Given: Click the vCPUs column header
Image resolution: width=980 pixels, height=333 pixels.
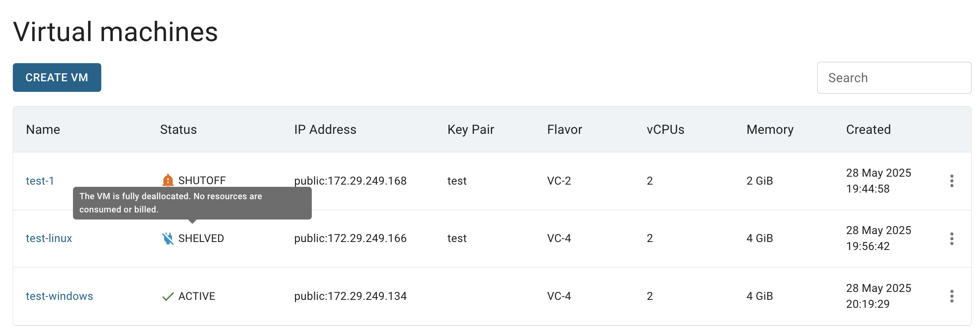Looking at the screenshot, I should (x=665, y=129).
